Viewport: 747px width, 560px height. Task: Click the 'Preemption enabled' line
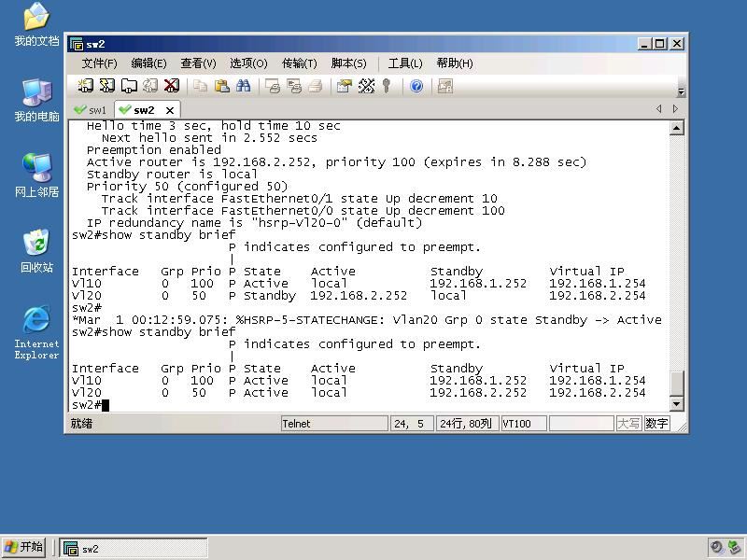(154, 150)
